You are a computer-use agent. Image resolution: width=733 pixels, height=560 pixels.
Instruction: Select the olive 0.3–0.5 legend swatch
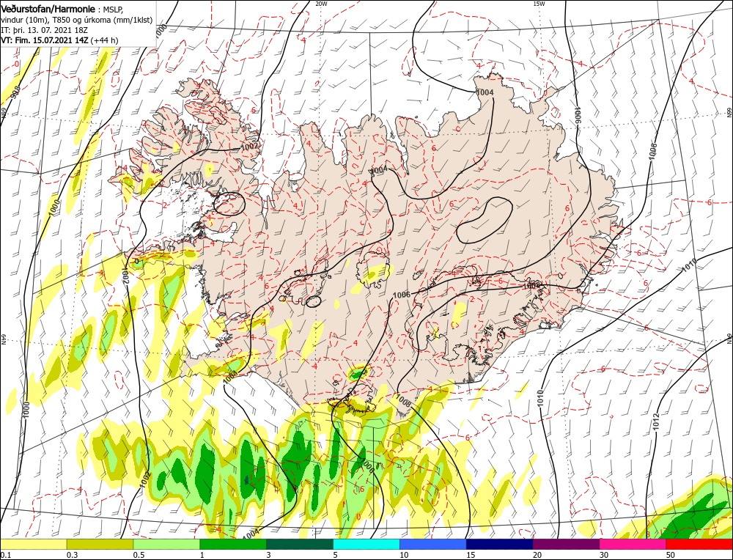click(x=100, y=544)
